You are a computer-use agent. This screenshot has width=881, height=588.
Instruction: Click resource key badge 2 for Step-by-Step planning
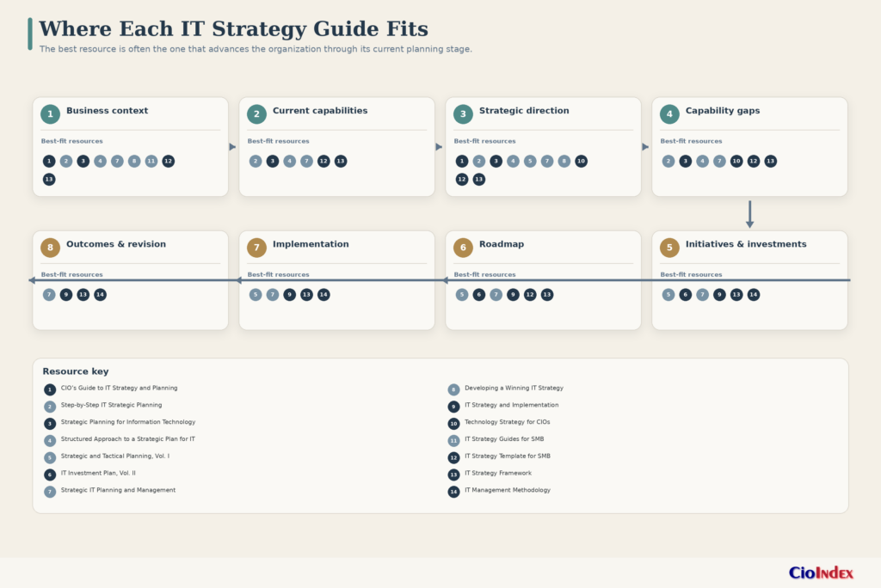pyautogui.click(x=50, y=407)
